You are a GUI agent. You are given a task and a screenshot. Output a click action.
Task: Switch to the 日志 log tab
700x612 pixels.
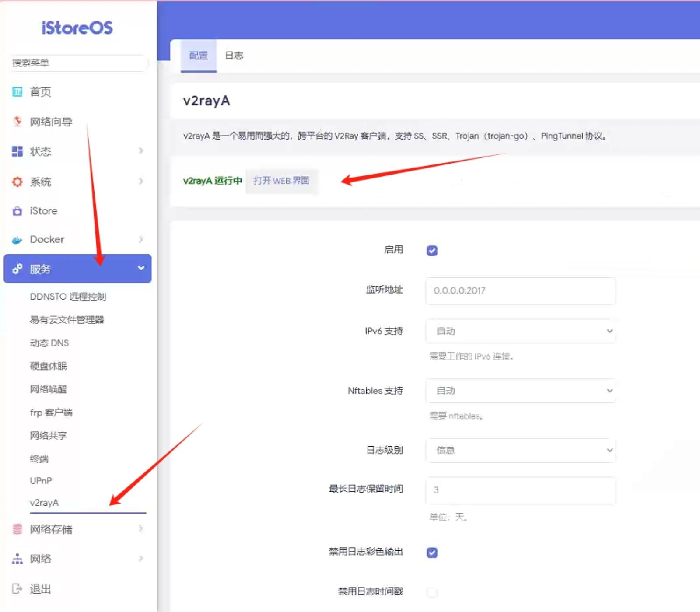click(234, 55)
